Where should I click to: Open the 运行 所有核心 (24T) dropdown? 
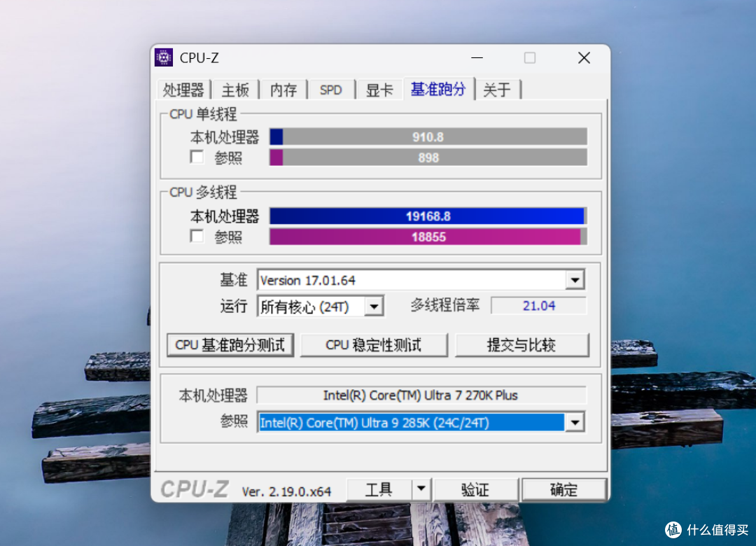click(374, 307)
